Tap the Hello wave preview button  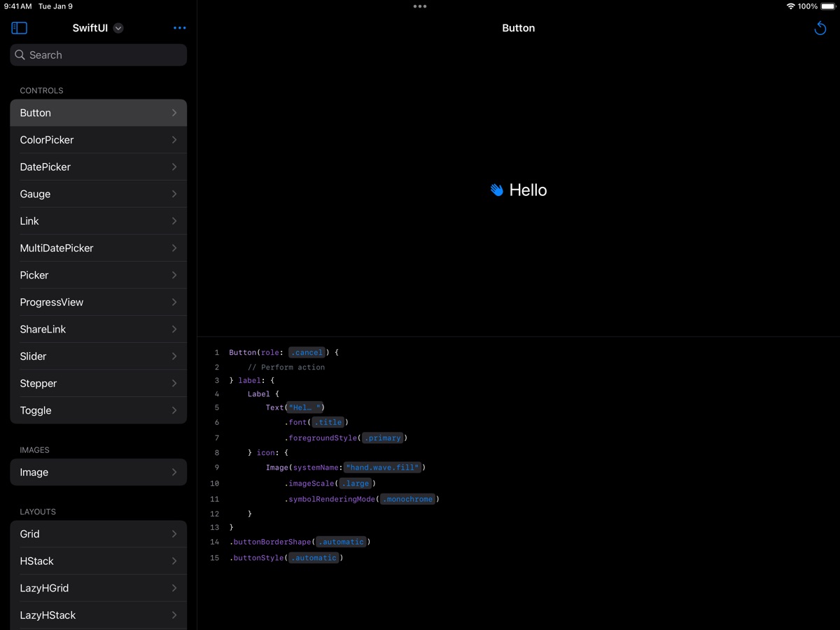tap(519, 190)
